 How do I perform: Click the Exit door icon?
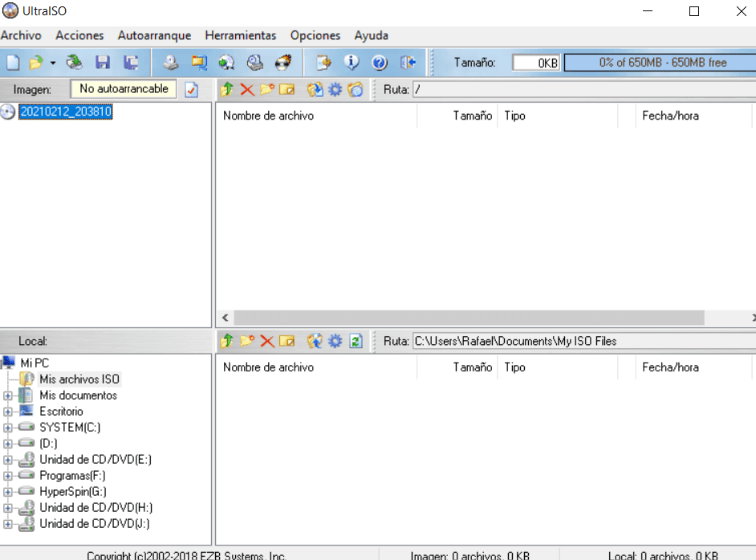[x=408, y=62]
